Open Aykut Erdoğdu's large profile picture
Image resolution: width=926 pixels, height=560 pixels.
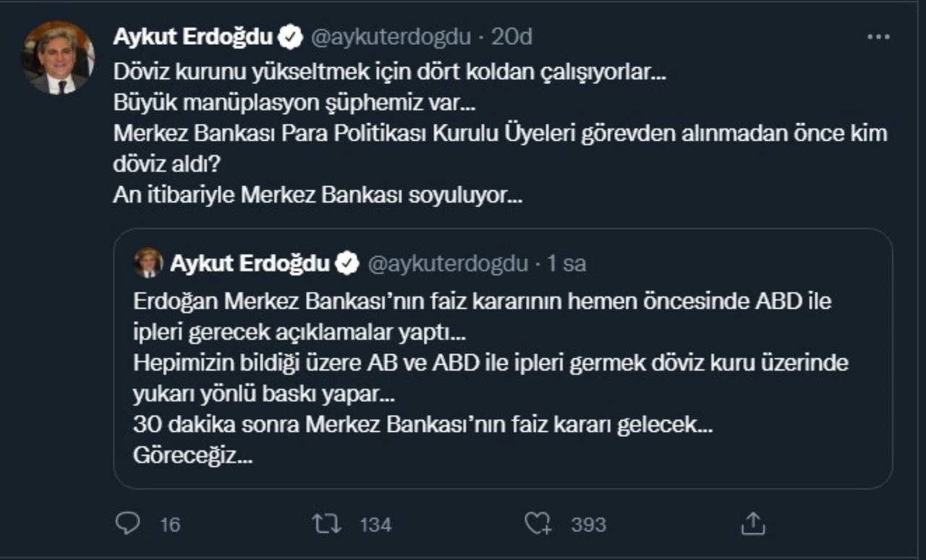click(58, 58)
